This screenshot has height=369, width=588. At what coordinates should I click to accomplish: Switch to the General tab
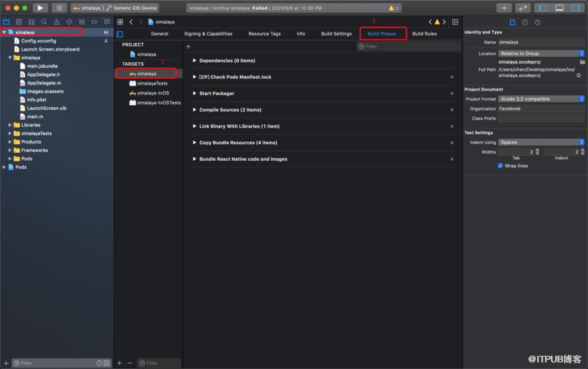point(159,34)
